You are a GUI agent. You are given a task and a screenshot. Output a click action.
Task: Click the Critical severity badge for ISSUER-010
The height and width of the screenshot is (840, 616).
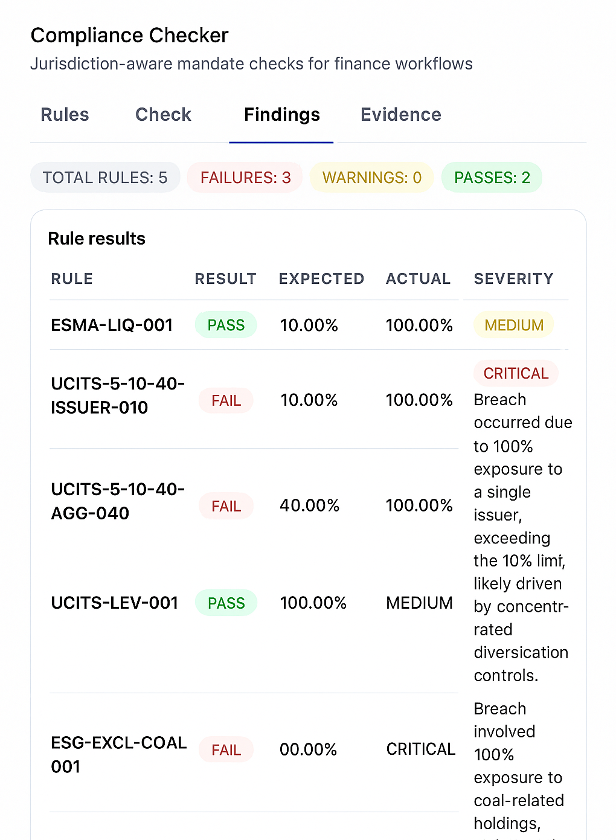point(516,373)
